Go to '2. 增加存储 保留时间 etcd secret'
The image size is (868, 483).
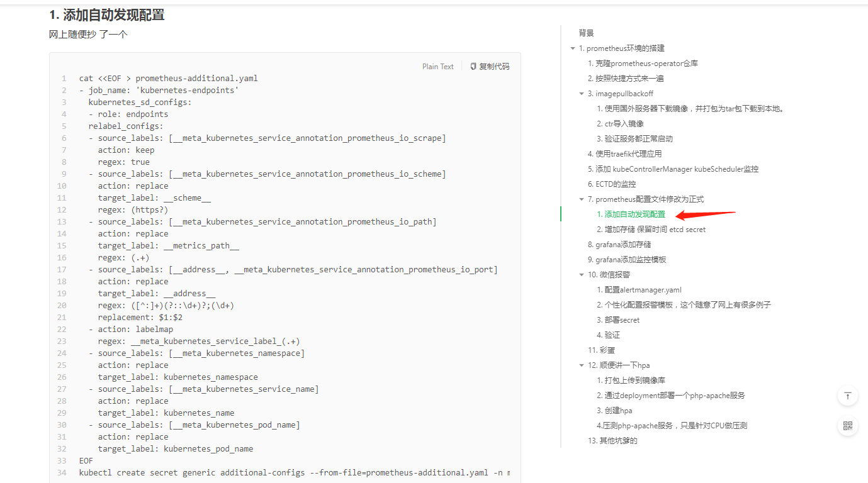pos(651,230)
